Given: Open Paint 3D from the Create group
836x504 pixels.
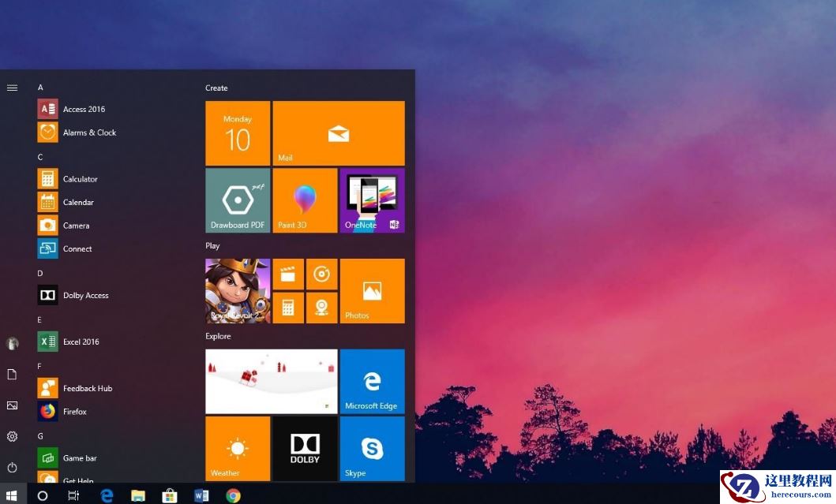Looking at the screenshot, I should 305,200.
